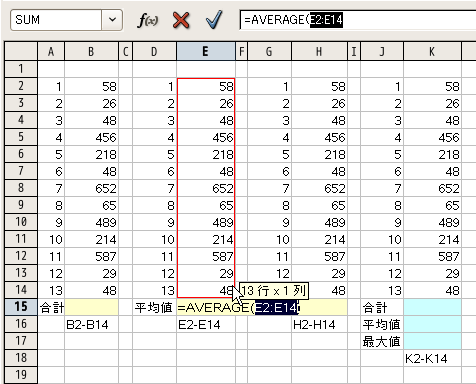Click blue average cell K16
The image size is (476, 384).
point(432,324)
